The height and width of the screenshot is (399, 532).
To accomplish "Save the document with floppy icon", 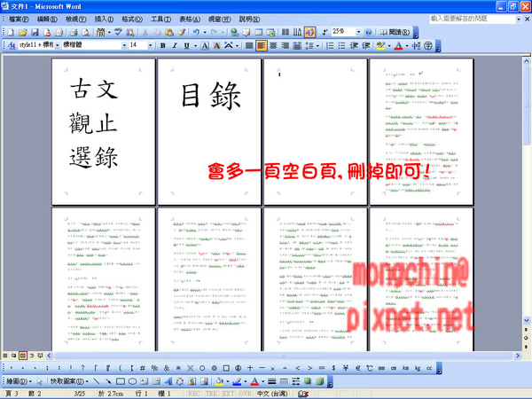I will (x=35, y=32).
